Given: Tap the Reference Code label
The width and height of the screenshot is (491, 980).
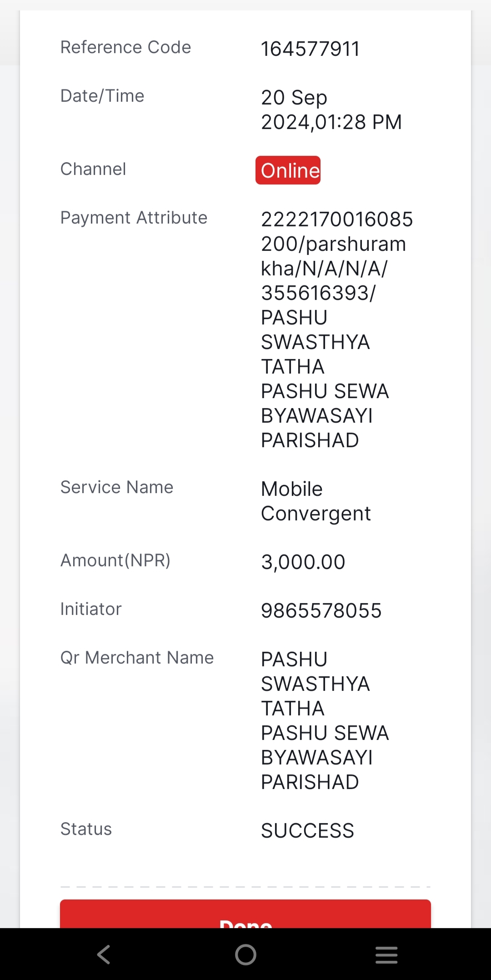Looking at the screenshot, I should 126,47.
